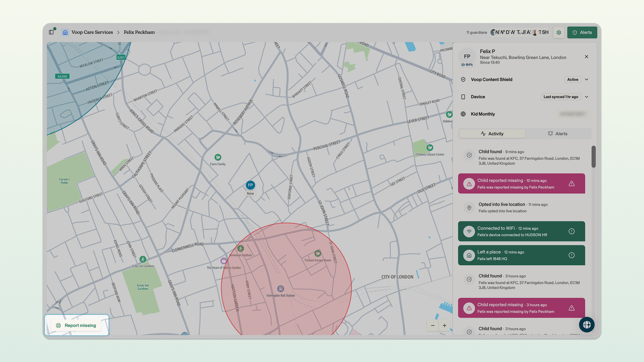Click the activity list scrollbar
Viewport: 644px width, 362px height.
[x=593, y=157]
